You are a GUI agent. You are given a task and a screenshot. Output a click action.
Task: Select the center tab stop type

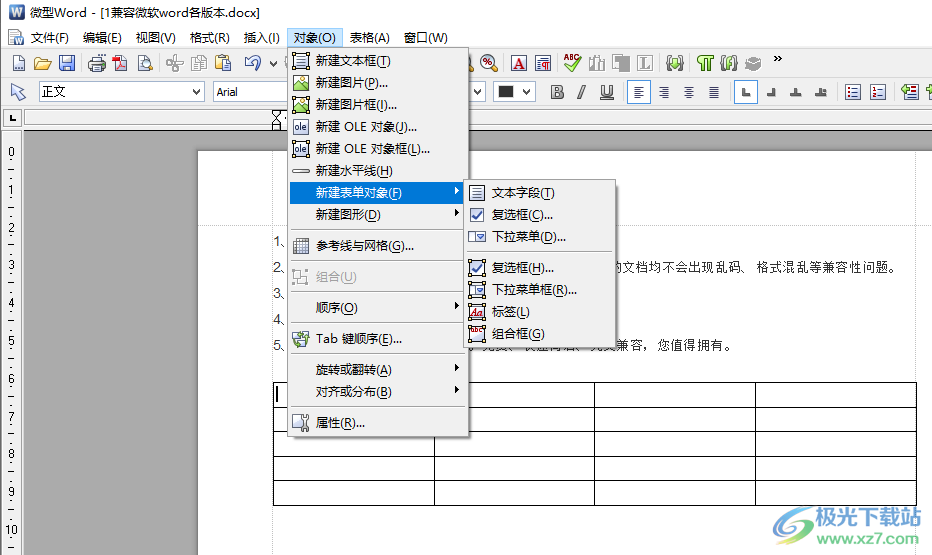click(796, 92)
